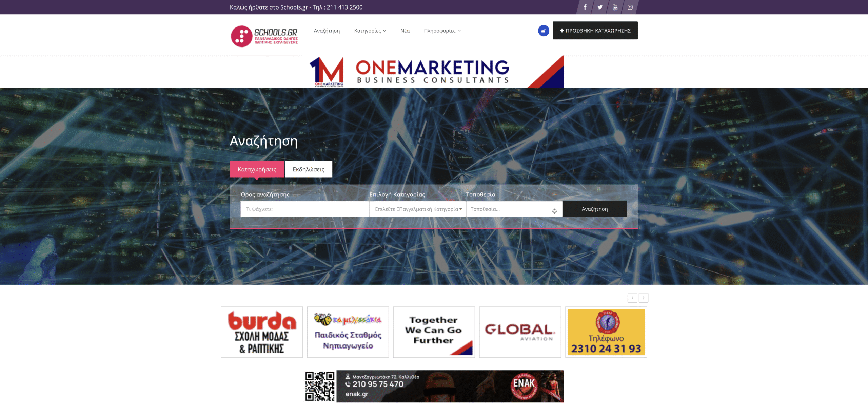Open the Twitter social icon
The image size is (868, 414).
[600, 7]
